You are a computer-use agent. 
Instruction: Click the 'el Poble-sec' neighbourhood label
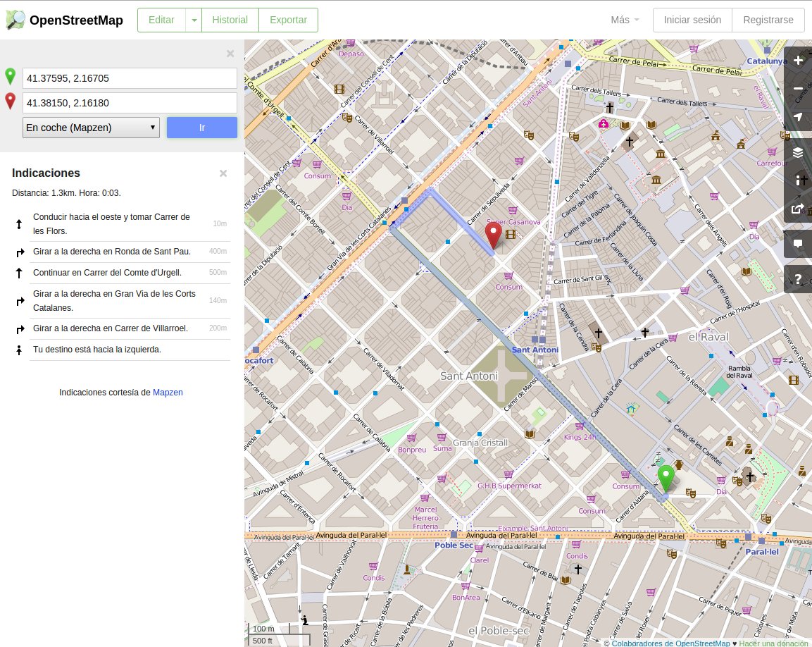click(498, 631)
